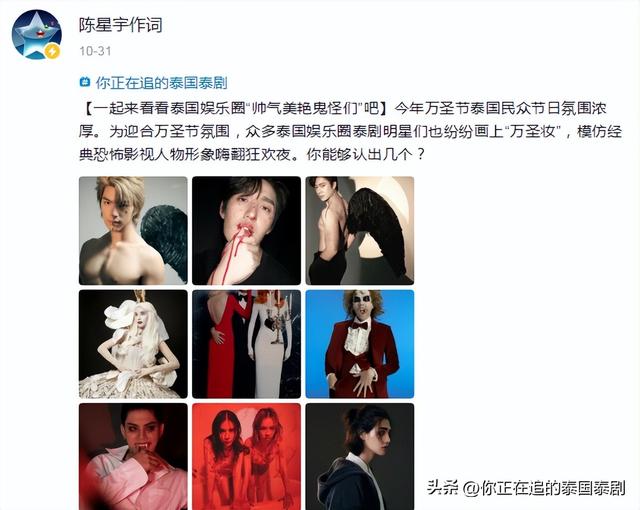The width and height of the screenshot is (640, 510).
Task: Click the 头条 watermark at bottom right
Action: 526,488
